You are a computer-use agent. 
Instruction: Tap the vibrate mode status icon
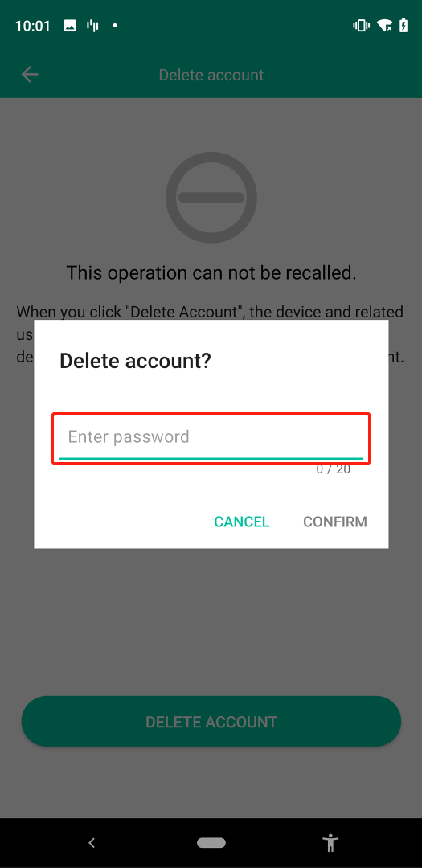pos(361,26)
